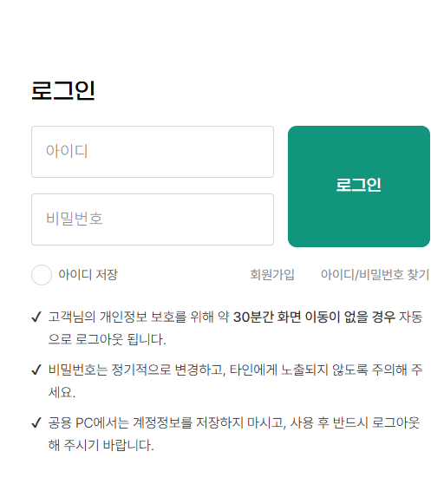The height and width of the screenshot is (504, 444).
Task: Toggle ID saving via 아이디 저장 label
Action: point(88,275)
